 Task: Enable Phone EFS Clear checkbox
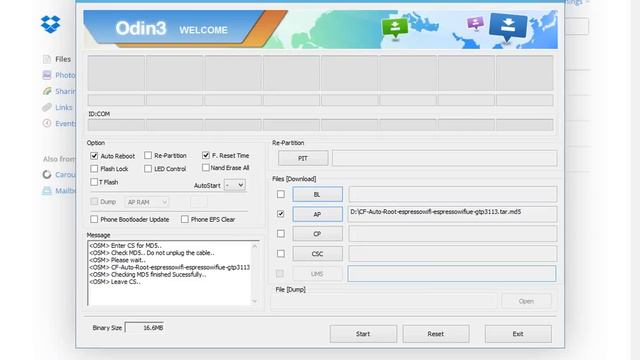tap(185, 219)
